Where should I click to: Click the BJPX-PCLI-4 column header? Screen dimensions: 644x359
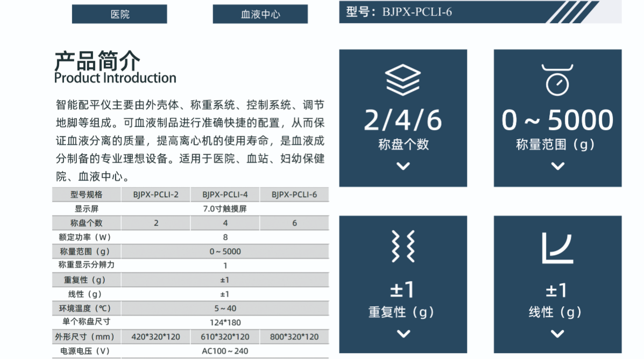225,195
